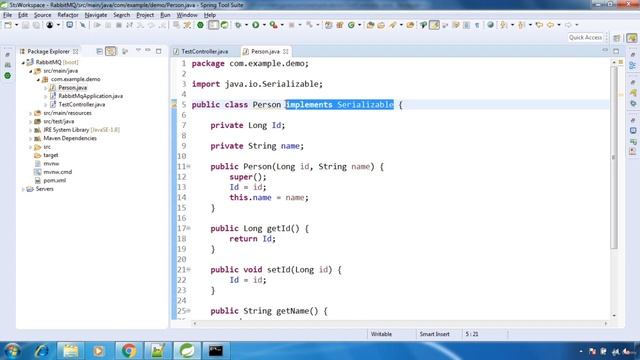640x360 pixels.
Task: Open the Debug button dropdown arrow
Action: (246, 25)
